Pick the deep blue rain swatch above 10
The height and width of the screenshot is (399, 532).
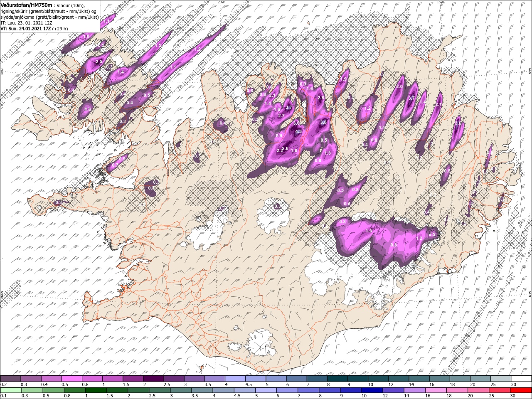coord(372,390)
